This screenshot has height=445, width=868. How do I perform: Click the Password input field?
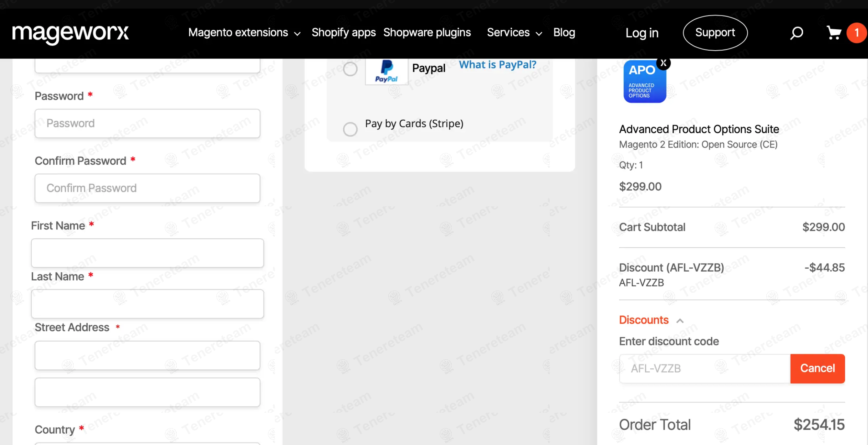[x=147, y=123]
